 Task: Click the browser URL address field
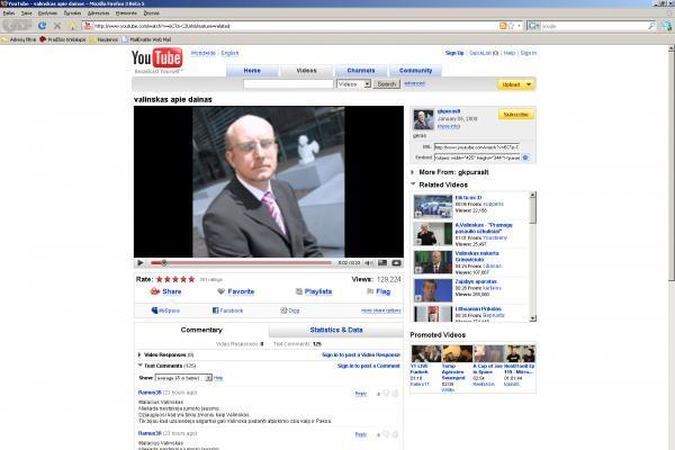pos(295,26)
